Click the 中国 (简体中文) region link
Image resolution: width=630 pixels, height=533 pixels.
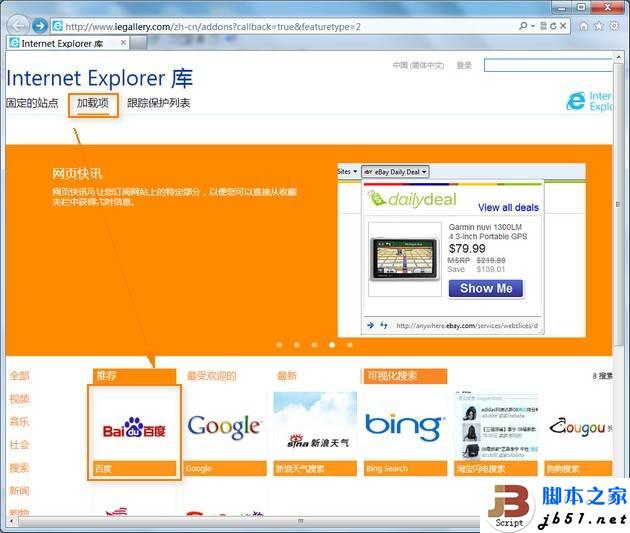[x=418, y=65]
